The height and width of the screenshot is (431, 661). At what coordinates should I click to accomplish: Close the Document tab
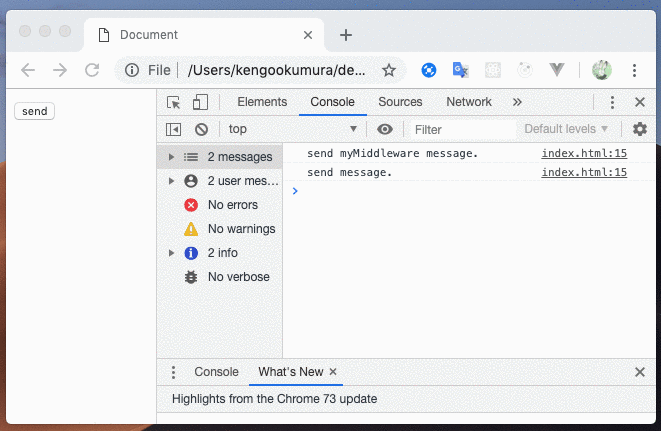click(x=308, y=35)
